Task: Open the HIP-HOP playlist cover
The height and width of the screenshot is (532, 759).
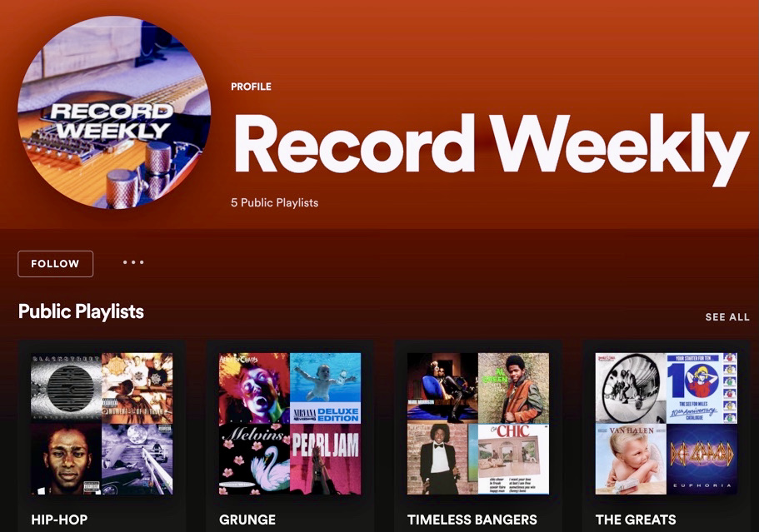Action: pos(102,424)
